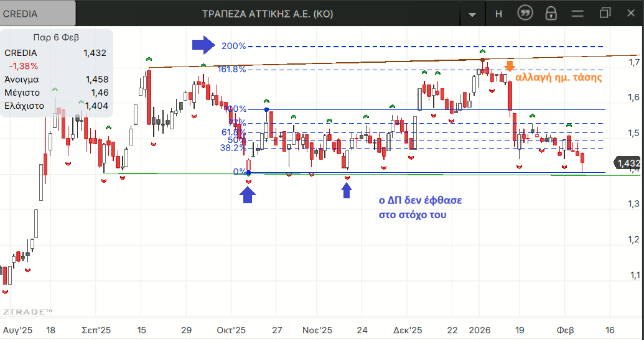644x340 pixels.
Task: Select the ΤΡΑΠΕΖΑ ΑΤΤΙΚΗΣ Α.Ε. title
Action: pos(268,14)
